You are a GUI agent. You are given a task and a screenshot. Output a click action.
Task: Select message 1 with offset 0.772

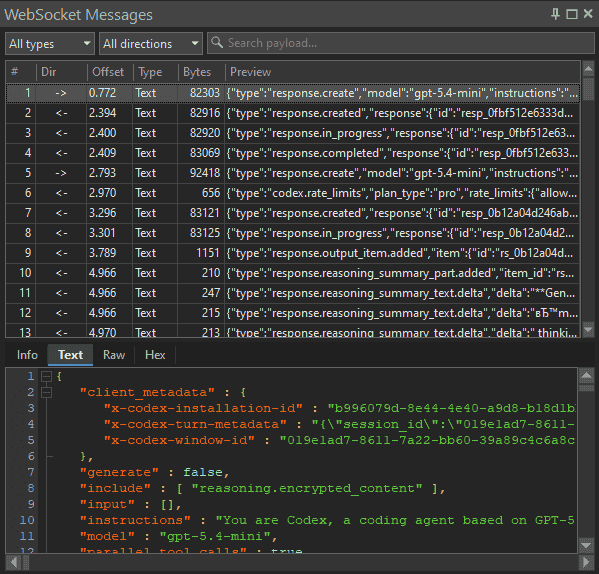tap(293, 93)
